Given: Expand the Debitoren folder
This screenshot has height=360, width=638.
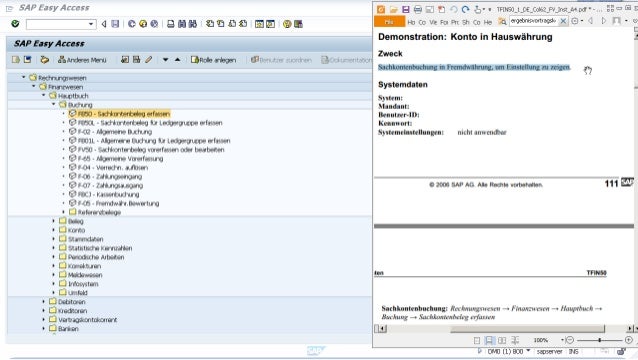Looking at the screenshot, I should coord(44,301).
